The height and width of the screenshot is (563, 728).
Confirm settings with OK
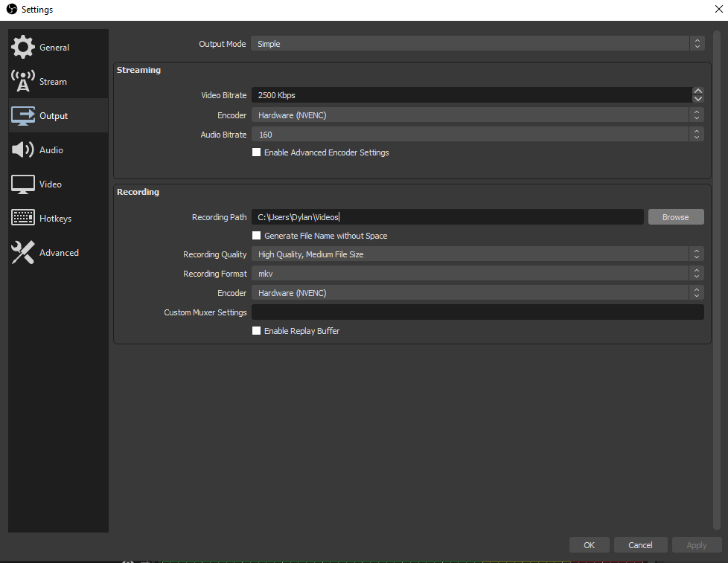point(590,545)
